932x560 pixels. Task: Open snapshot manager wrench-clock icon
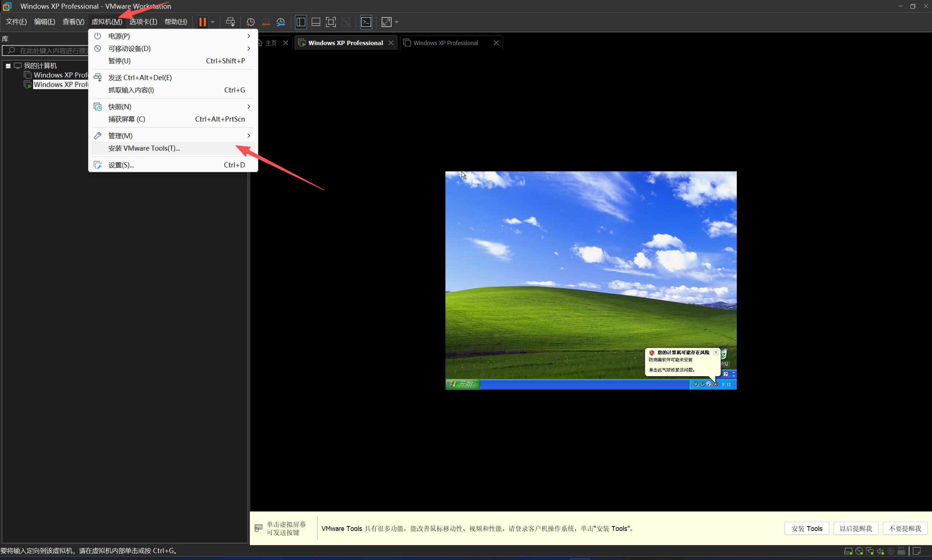(280, 22)
